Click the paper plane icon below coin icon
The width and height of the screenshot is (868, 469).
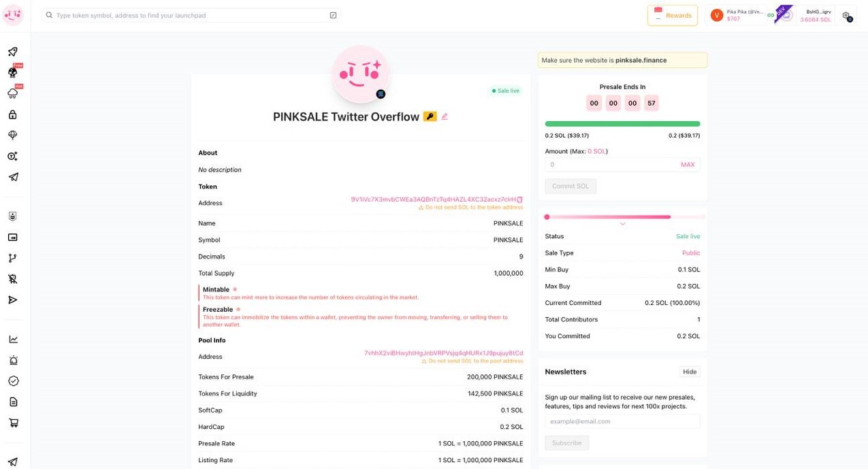pos(13,177)
